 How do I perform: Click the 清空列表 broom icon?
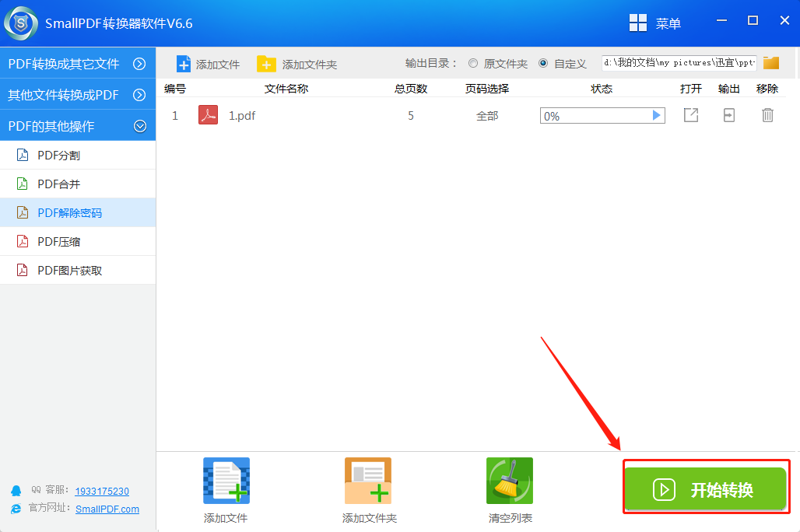pos(509,480)
